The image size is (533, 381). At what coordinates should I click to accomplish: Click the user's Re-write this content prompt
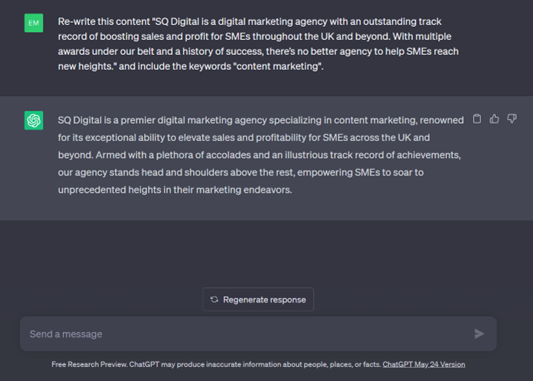tap(258, 44)
